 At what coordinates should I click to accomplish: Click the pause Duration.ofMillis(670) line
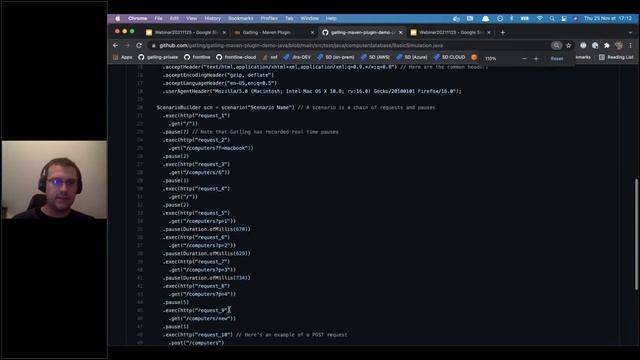point(207,229)
